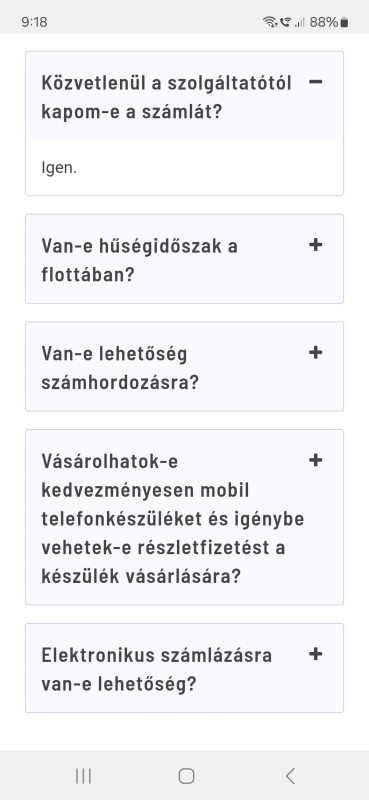This screenshot has height=800, width=369.
Task: Expand 'Elektronikus számlázásra van-e lehetőség?' section
Action: [184, 668]
